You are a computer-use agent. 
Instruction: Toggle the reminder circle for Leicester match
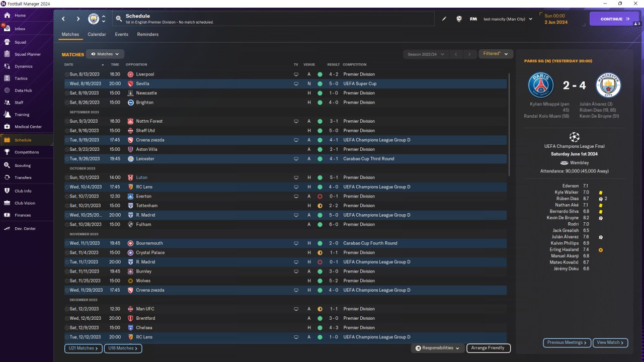point(67,159)
